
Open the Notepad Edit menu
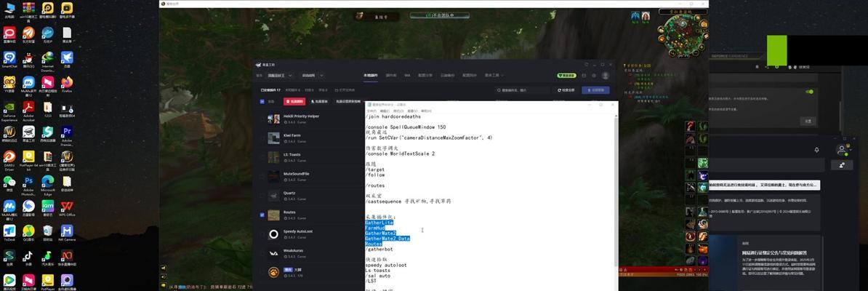click(x=384, y=111)
